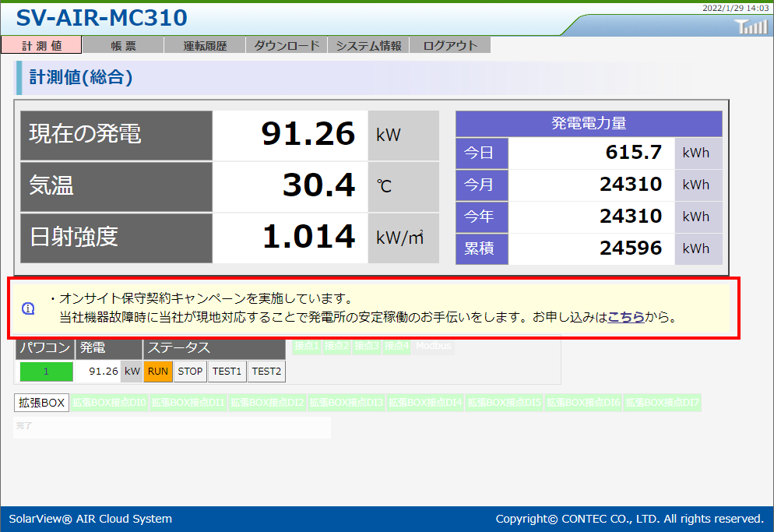
Task: Select the green power conditioner 1 indicator
Action: click(x=47, y=372)
